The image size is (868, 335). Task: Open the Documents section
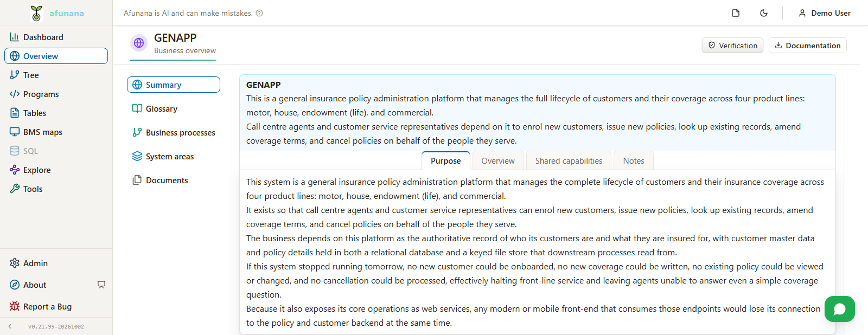pyautogui.click(x=174, y=180)
